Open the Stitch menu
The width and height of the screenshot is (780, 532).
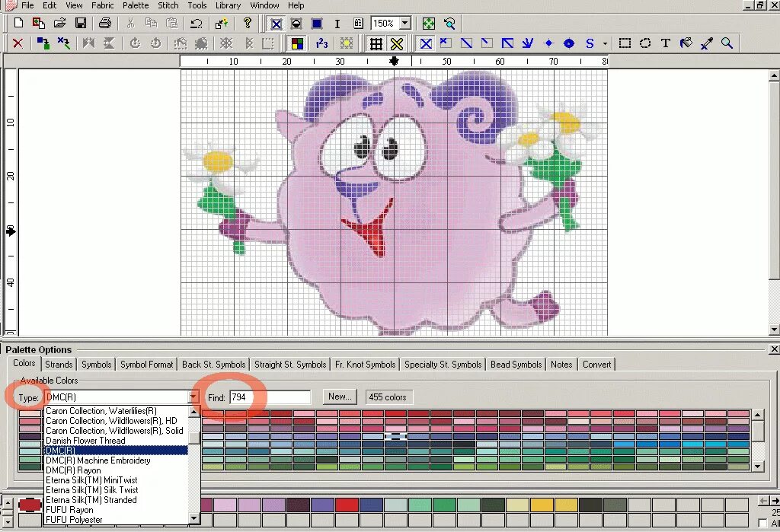168,5
